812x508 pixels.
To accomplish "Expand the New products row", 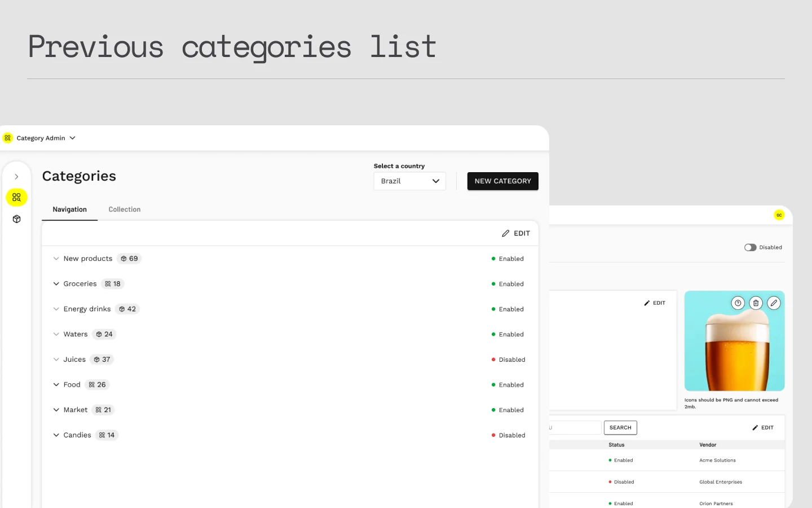I will point(56,259).
